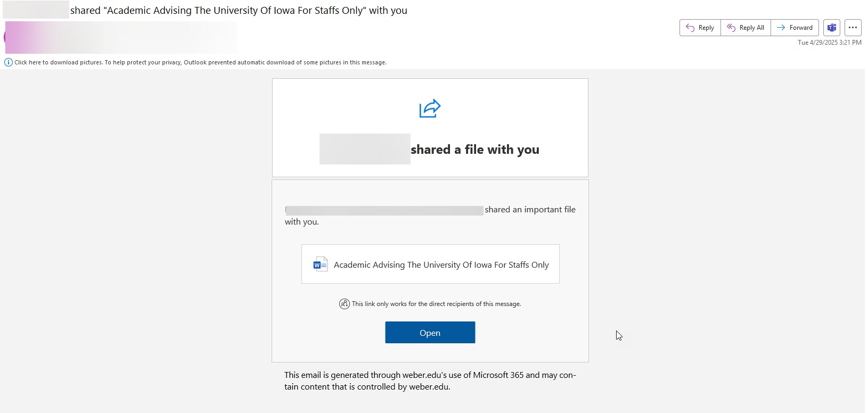Viewport: 868px width, 413px height.
Task: Click the Reply All button label
Action: point(751,28)
